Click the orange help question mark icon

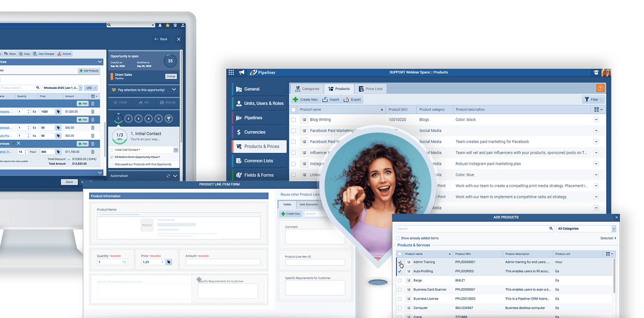point(600,88)
